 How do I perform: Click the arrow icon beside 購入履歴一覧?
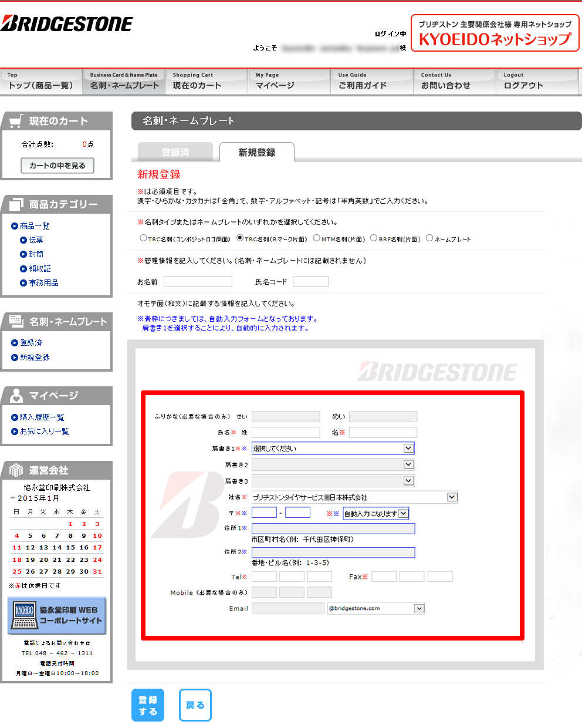coord(15,417)
